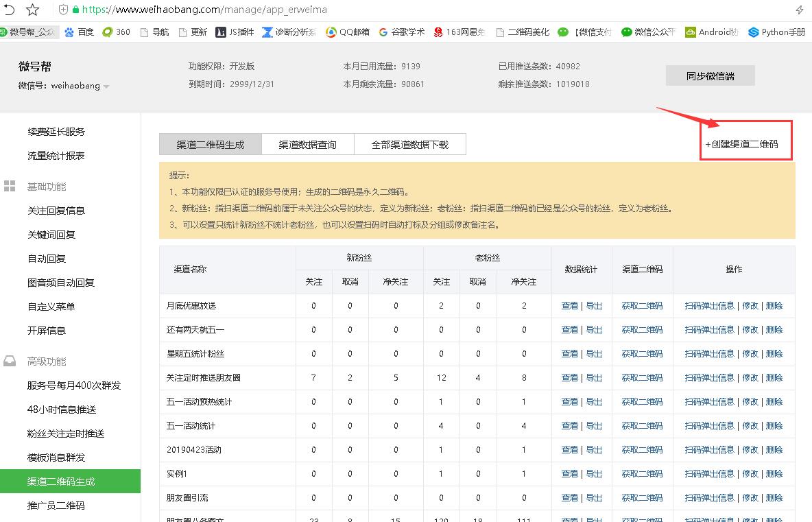Click 查看 for 月底优惠放送 row
The width and height of the screenshot is (812, 522).
click(x=570, y=305)
